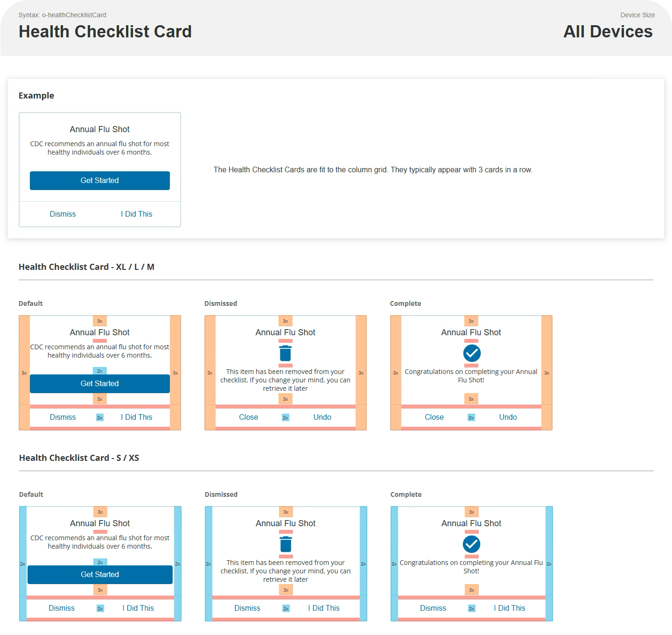Undo the dismissal in the XL/L/M Dismissed card
This screenshot has width=672, height=635.
pyautogui.click(x=322, y=417)
